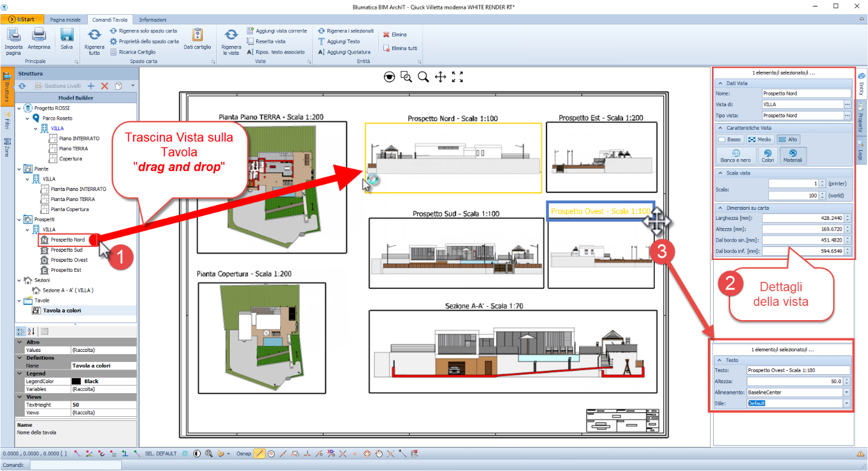Collapse the Prospetti tree node
The width and height of the screenshot is (868, 471).
(x=20, y=219)
